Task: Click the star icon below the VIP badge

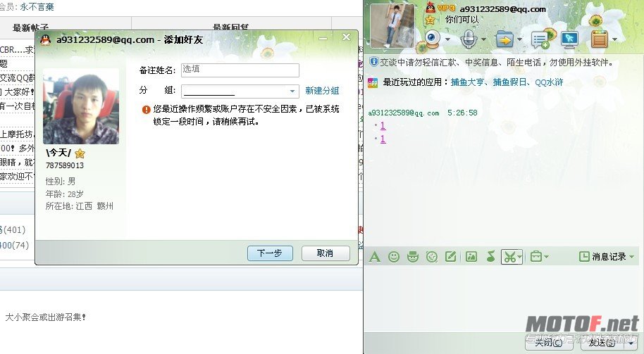Action: [430, 20]
